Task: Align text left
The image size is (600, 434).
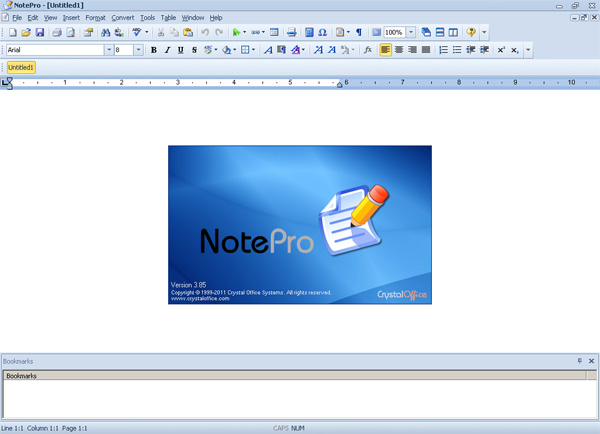Action: 385,50
